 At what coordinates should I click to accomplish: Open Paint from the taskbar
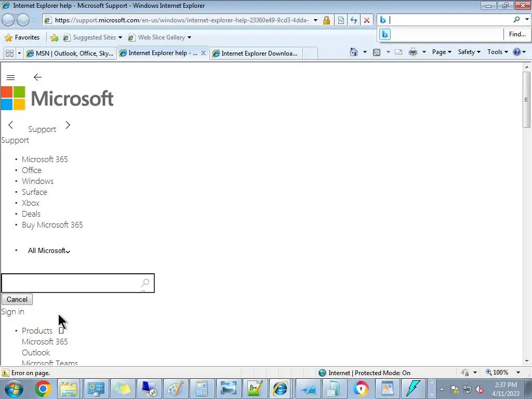pyautogui.click(x=176, y=389)
